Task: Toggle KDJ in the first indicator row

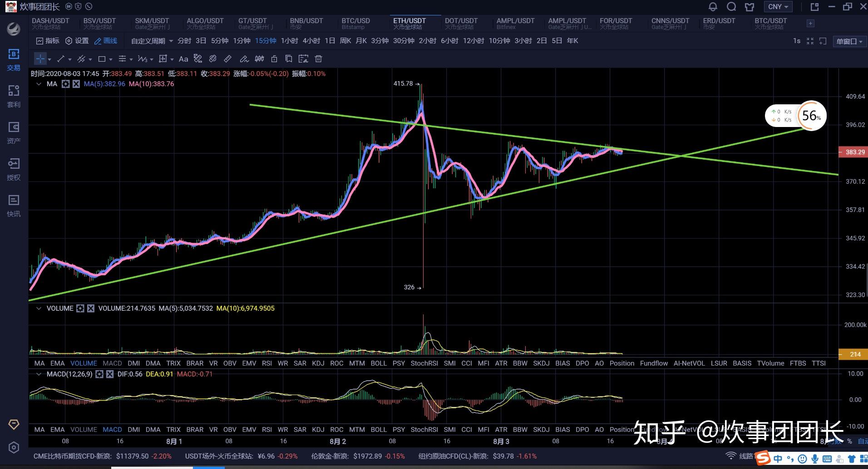Action: pos(318,363)
